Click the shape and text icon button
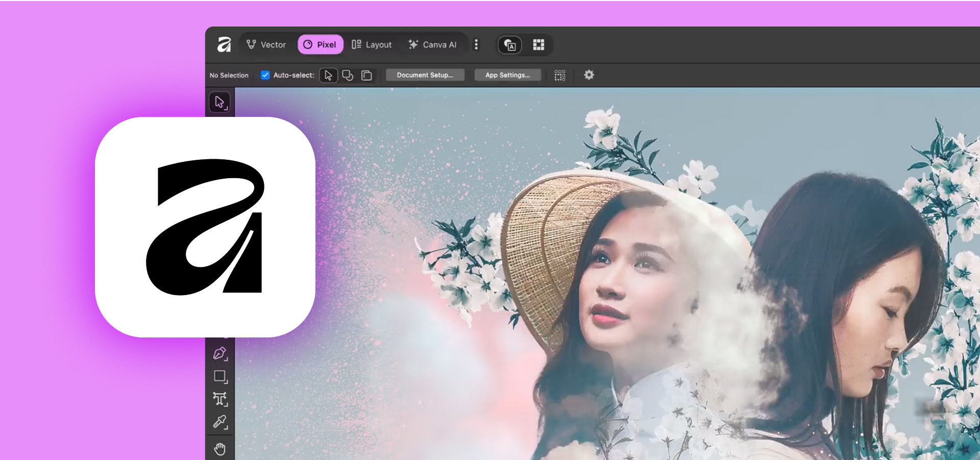The height and width of the screenshot is (460, 980). click(x=510, y=45)
